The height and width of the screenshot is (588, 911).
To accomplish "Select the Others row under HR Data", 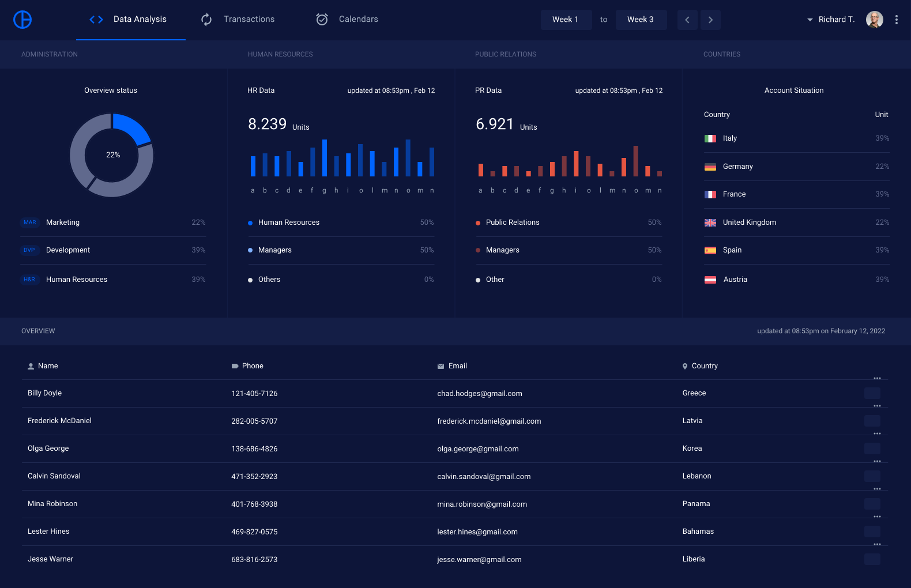I will (x=341, y=280).
